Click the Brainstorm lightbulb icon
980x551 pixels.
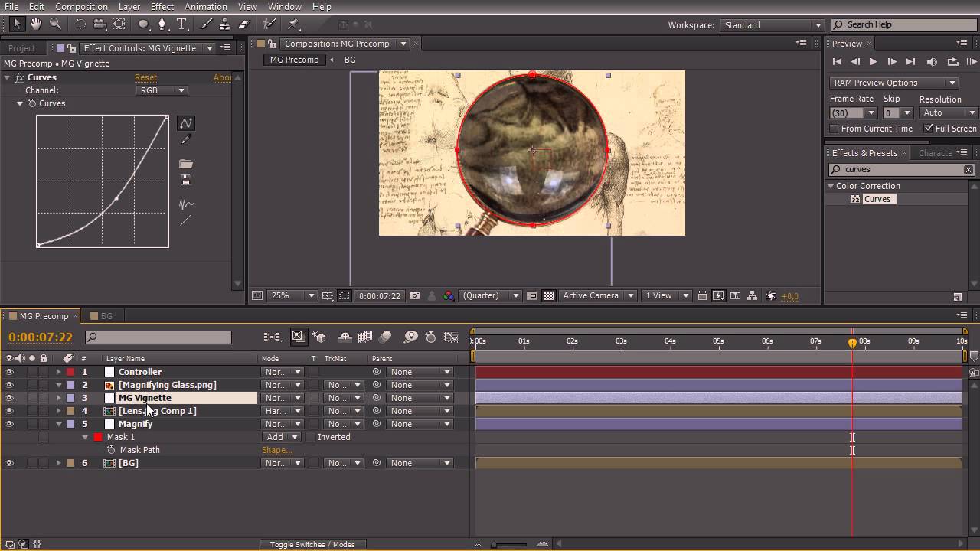tap(410, 337)
